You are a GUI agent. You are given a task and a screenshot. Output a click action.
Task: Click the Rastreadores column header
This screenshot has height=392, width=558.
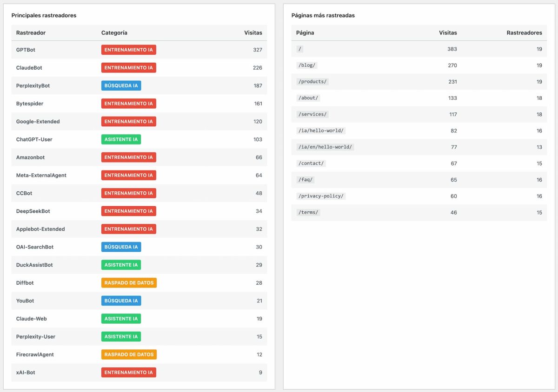[x=524, y=33]
